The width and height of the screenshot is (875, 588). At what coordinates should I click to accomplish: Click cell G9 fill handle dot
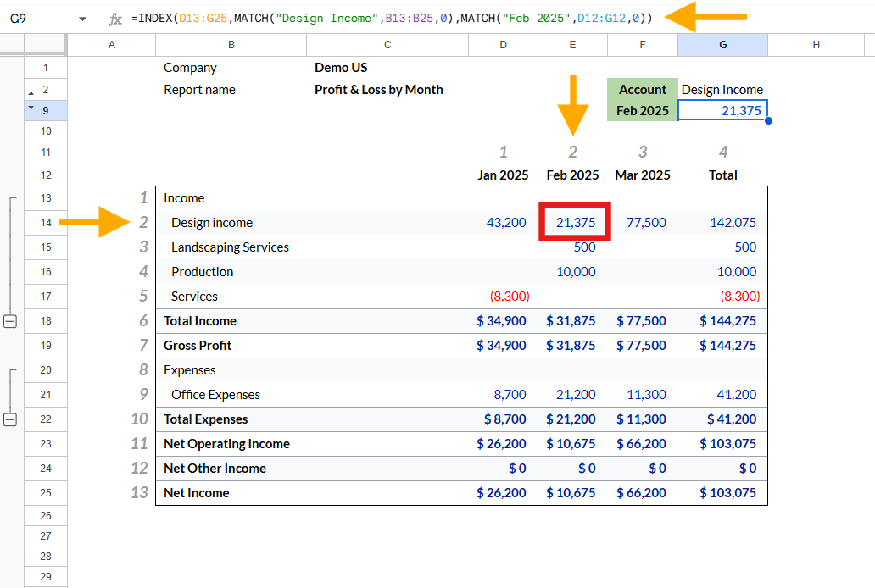[x=768, y=120]
